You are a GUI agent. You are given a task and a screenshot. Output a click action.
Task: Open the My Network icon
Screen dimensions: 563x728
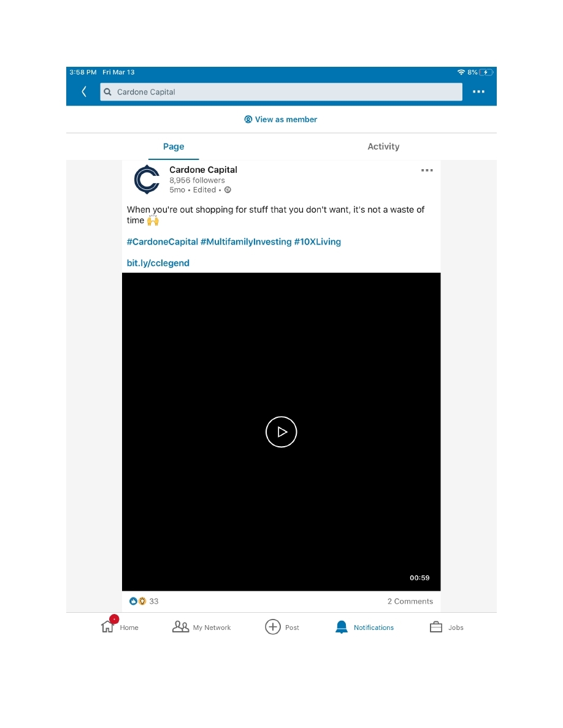pos(181,627)
